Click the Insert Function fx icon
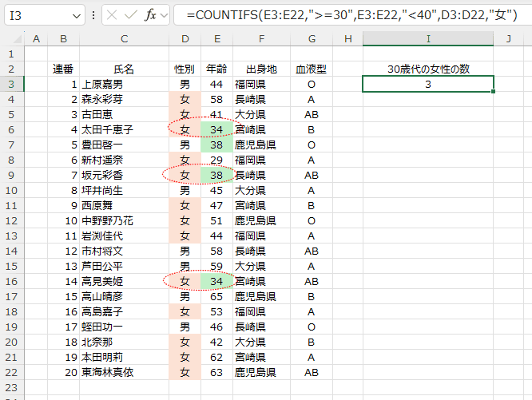The height and width of the screenshot is (400, 532). tap(150, 15)
